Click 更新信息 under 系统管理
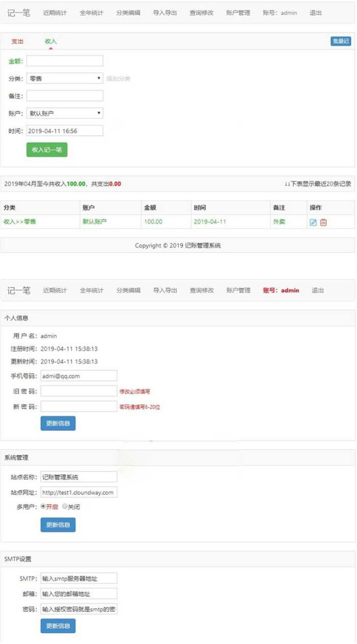This screenshot has width=357, height=644. (58, 525)
